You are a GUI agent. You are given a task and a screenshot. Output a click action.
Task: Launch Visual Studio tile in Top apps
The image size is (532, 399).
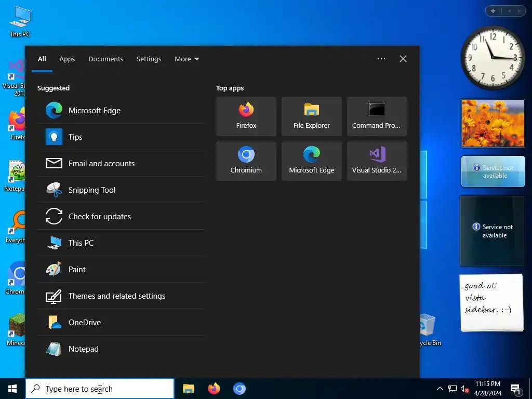point(377,161)
